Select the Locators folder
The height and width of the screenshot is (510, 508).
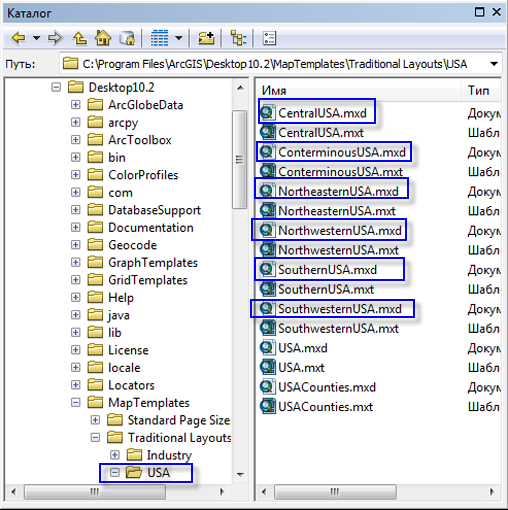[x=121, y=385]
